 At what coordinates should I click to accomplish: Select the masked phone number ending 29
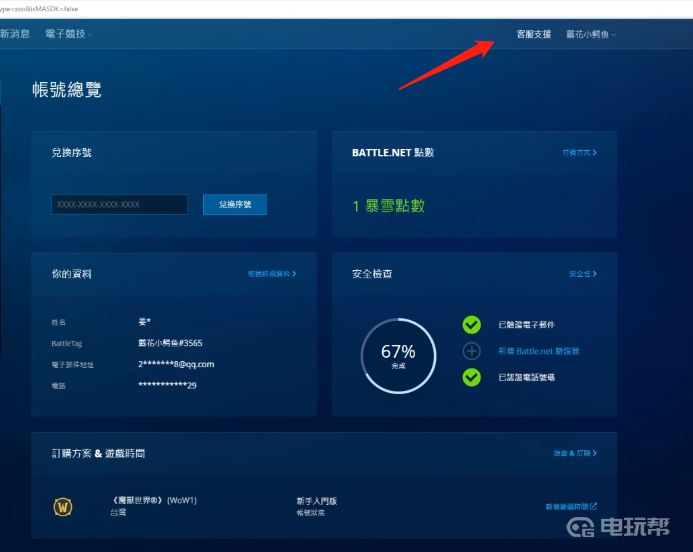[x=167, y=385]
